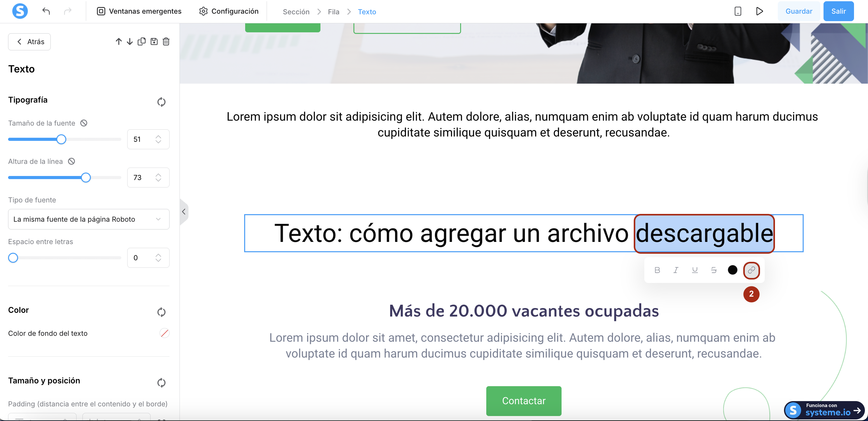Collapse the left settings panel
The image size is (868, 421).
point(184,211)
